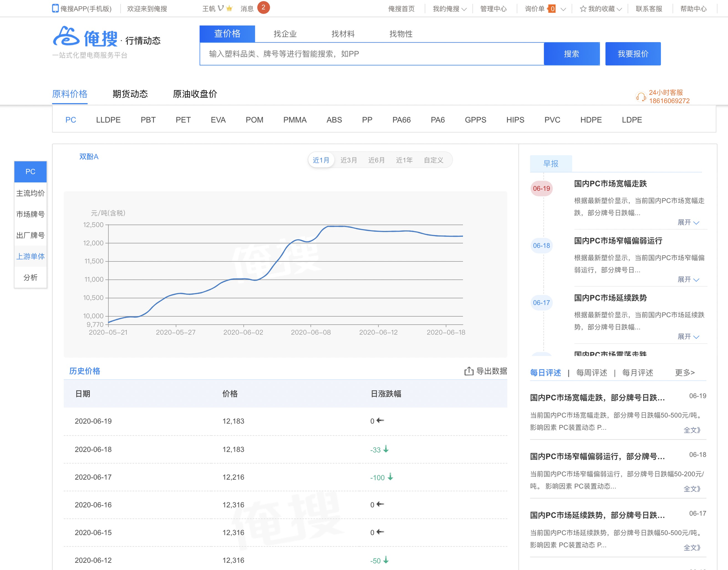728x570 pixels.
Task: Open 全文 link for 06-19 review
Action: click(692, 430)
